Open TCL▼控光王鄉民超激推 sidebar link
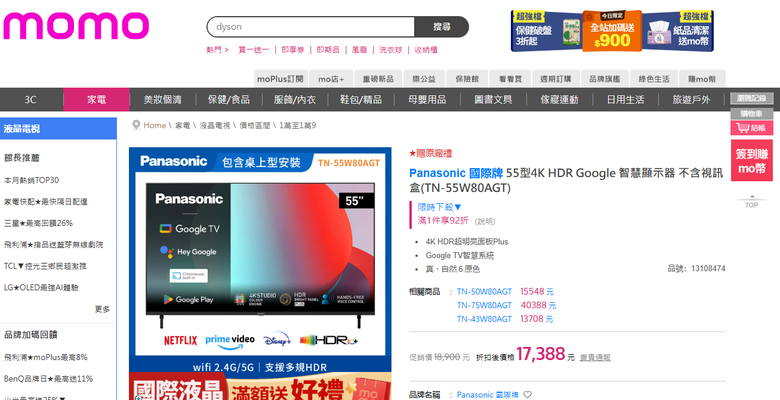Image resolution: width=780 pixels, height=400 pixels. click(x=45, y=266)
